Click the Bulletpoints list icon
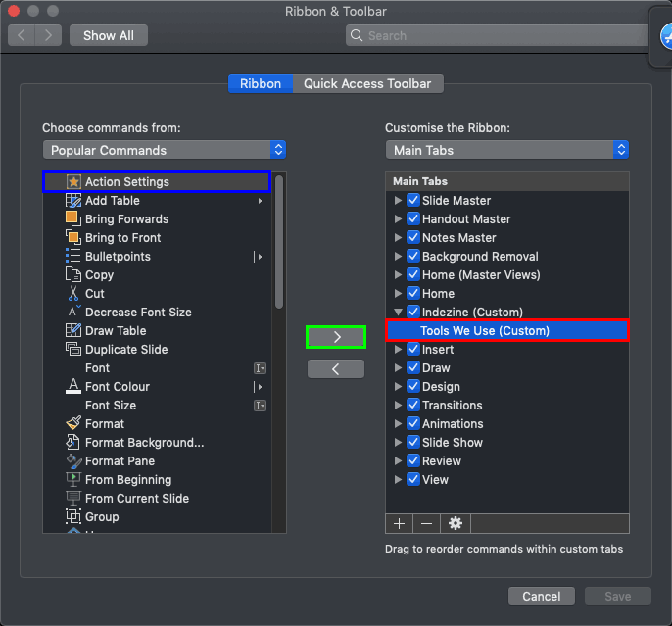Image resolution: width=672 pixels, height=626 pixels. pyautogui.click(x=73, y=256)
